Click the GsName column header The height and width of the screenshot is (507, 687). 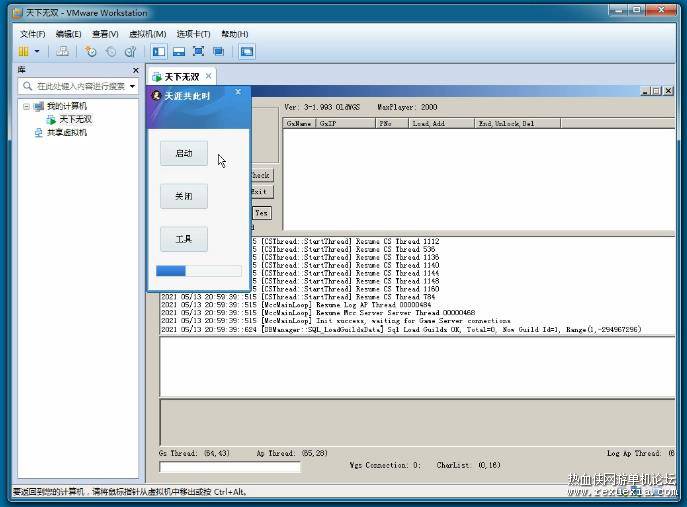(299, 124)
